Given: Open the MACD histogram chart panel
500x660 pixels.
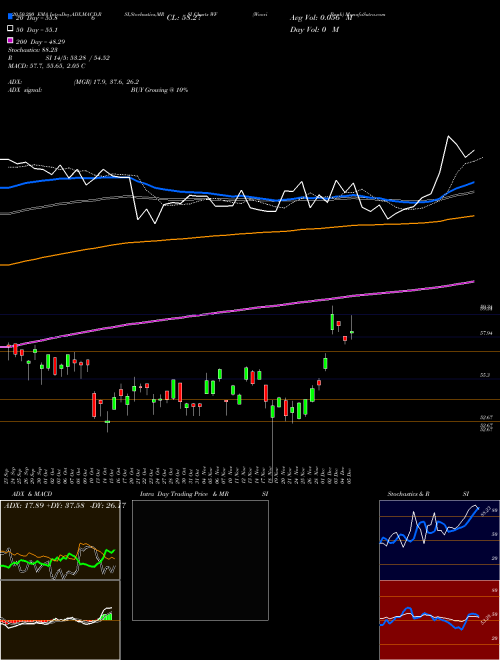Looking at the screenshot, I should pyautogui.click(x=60, y=620).
